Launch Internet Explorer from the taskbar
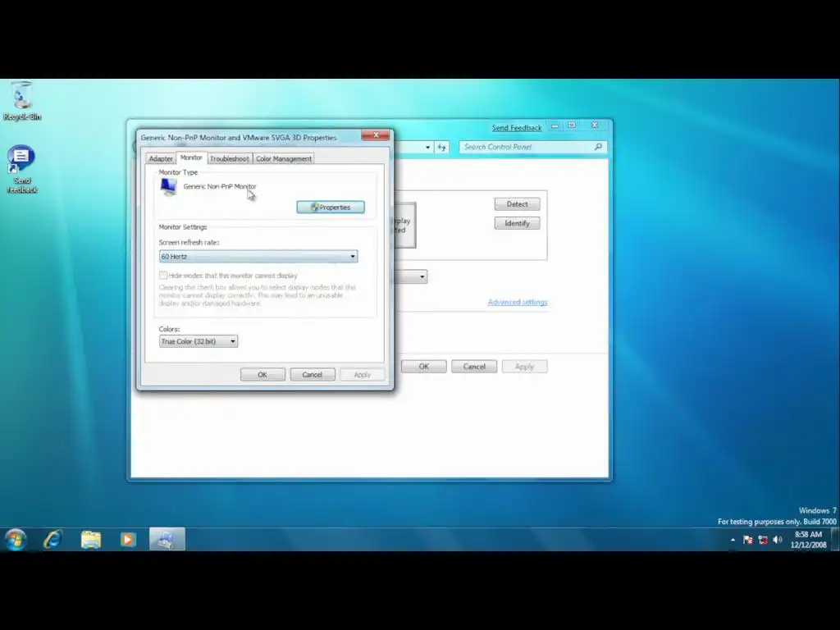Image resolution: width=840 pixels, height=630 pixels. 53,540
